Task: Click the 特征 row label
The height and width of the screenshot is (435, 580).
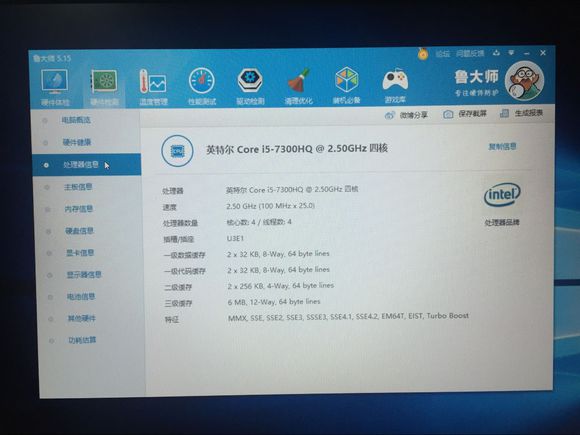Action: (172, 320)
